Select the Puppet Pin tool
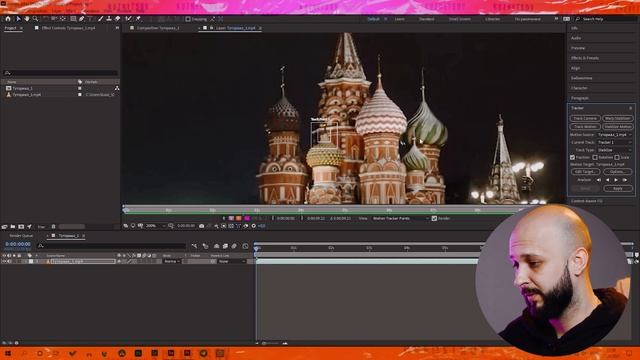640x360 pixels. click(x=138, y=19)
